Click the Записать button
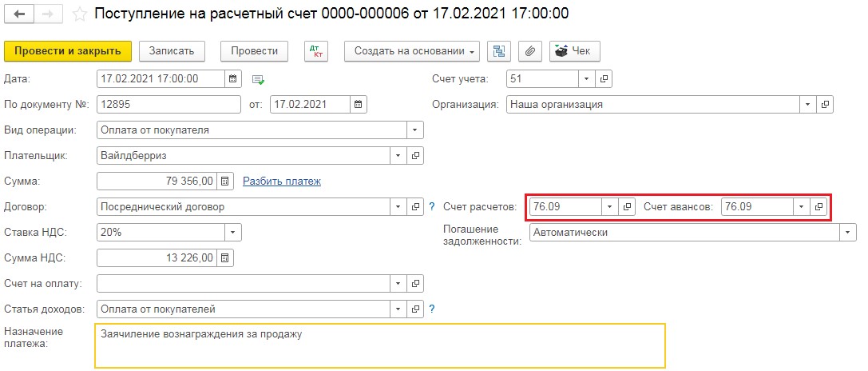 [x=172, y=51]
